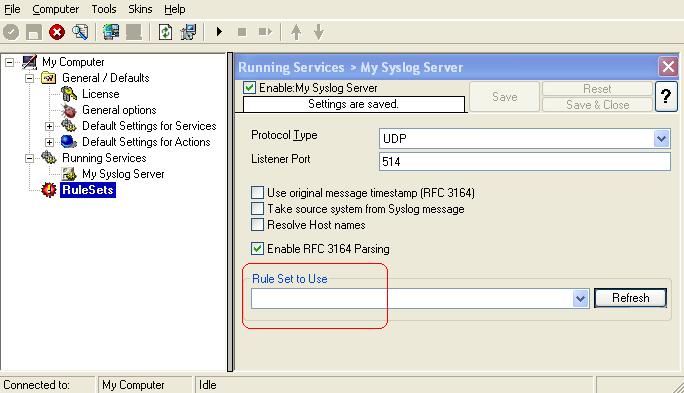Image resolution: width=684 pixels, height=393 pixels.
Task: Check Take source system from Syslog message
Action: point(257,208)
